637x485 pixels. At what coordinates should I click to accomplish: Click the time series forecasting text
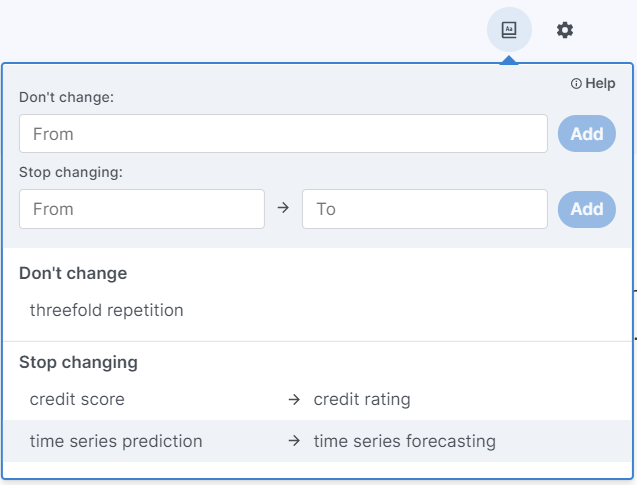point(405,441)
